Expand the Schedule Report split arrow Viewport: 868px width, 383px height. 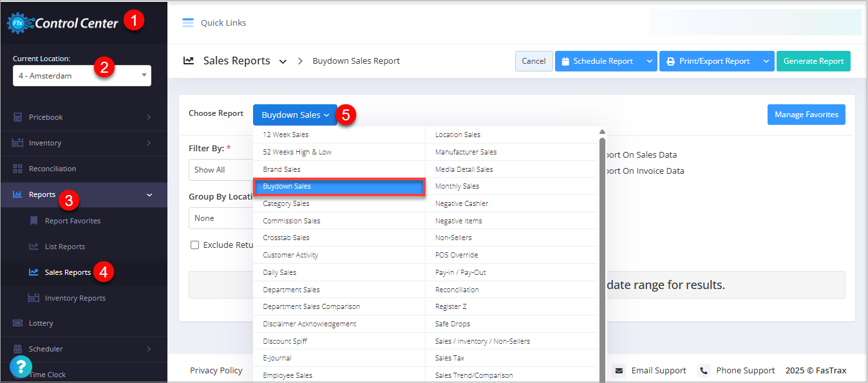tap(649, 61)
